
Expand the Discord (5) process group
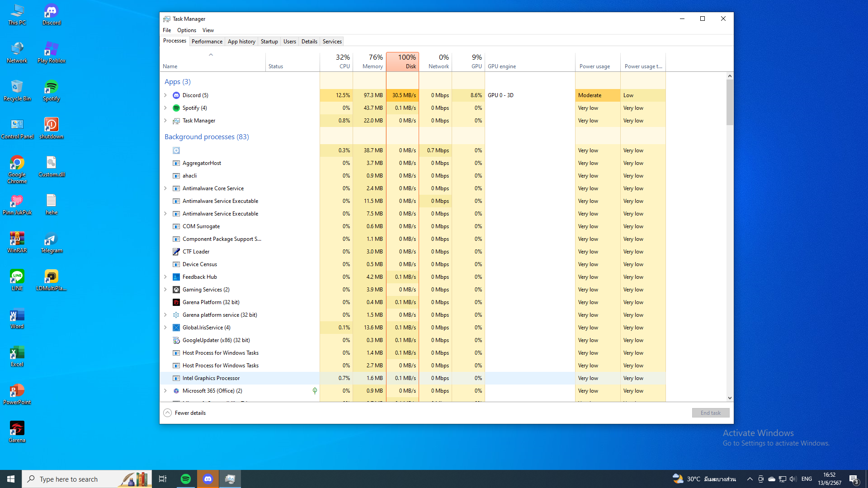click(x=165, y=95)
